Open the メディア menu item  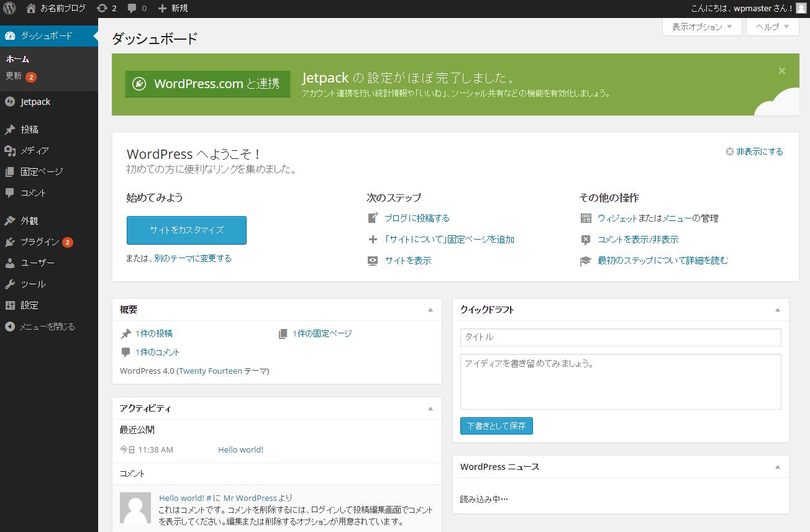[x=48, y=151]
